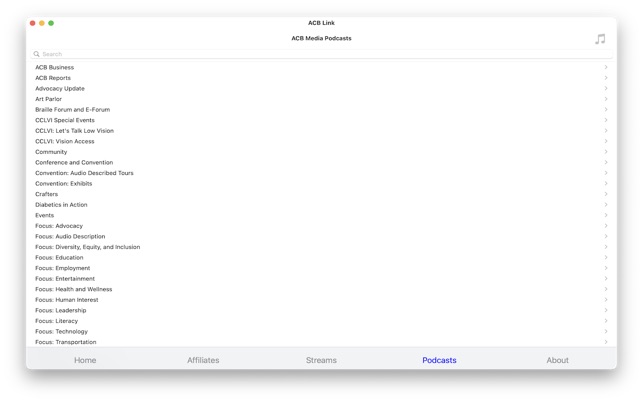This screenshot has width=643, height=402.
Task: Open CCLVI: Vision Access podcast
Action: 322,141
